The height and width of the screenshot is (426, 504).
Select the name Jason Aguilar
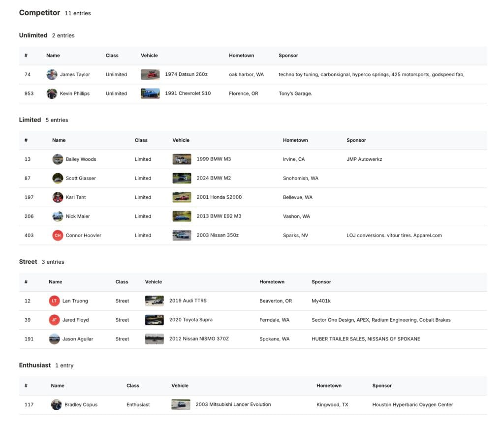(x=78, y=339)
